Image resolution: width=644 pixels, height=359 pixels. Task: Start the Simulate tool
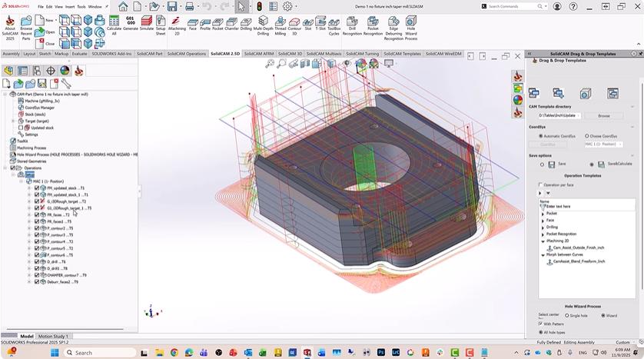pyautogui.click(x=147, y=24)
